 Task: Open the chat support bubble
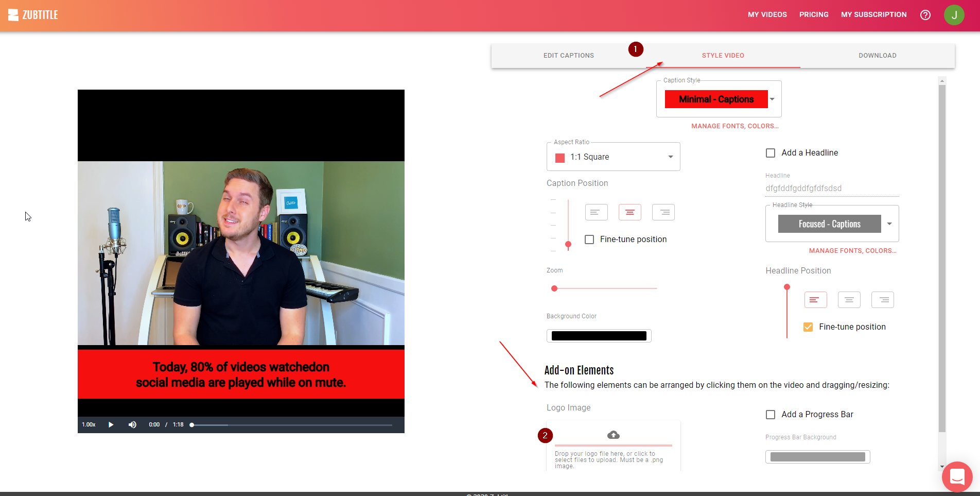957,476
